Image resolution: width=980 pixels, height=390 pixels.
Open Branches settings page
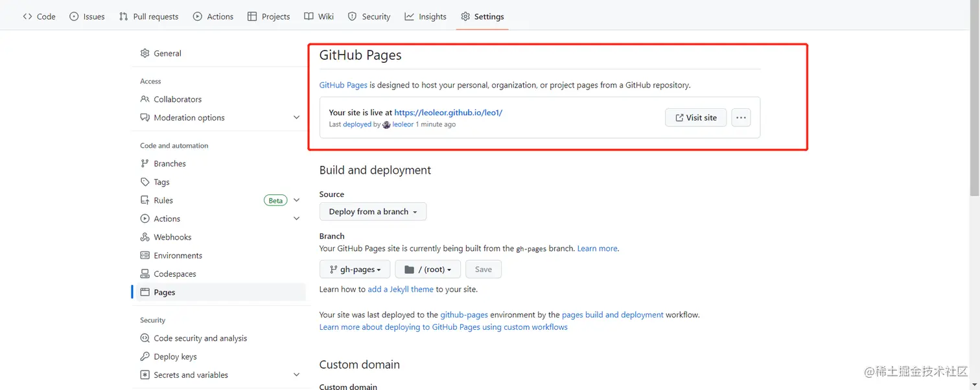(170, 163)
